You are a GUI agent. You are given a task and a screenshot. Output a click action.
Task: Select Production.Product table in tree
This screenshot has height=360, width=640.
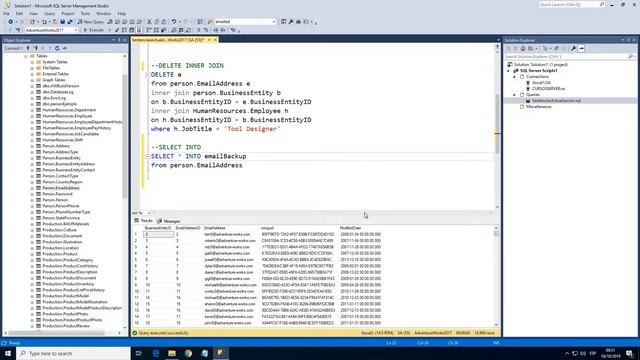click(60, 254)
